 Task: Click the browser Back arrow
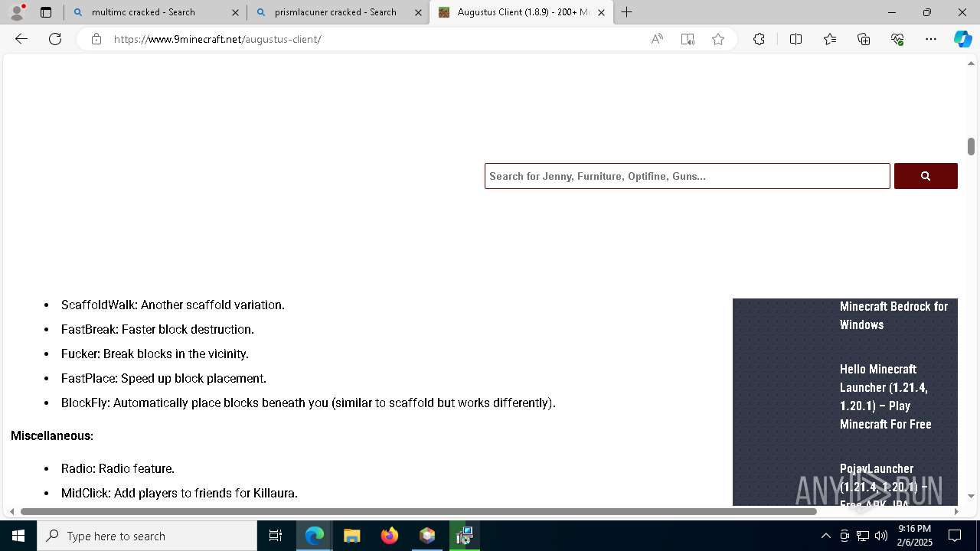pos(21,39)
